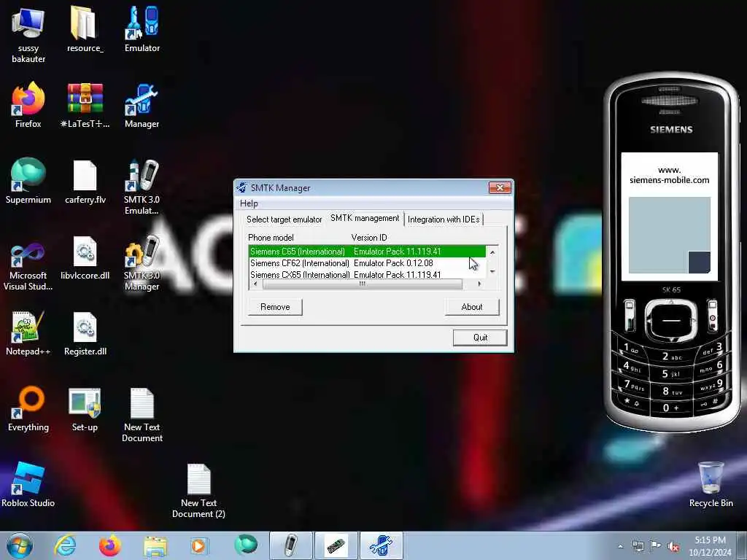
Task: Open the Windows Start menu
Action: click(x=20, y=545)
